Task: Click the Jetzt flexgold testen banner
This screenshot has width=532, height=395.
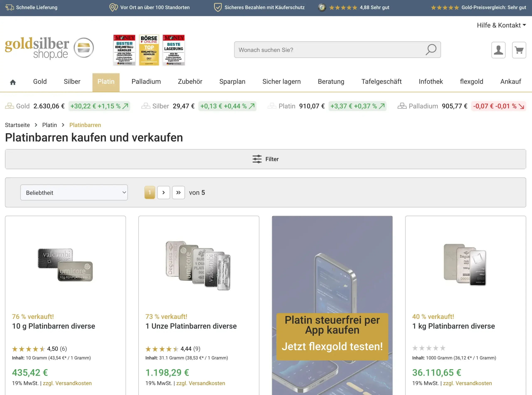Action: (332, 346)
